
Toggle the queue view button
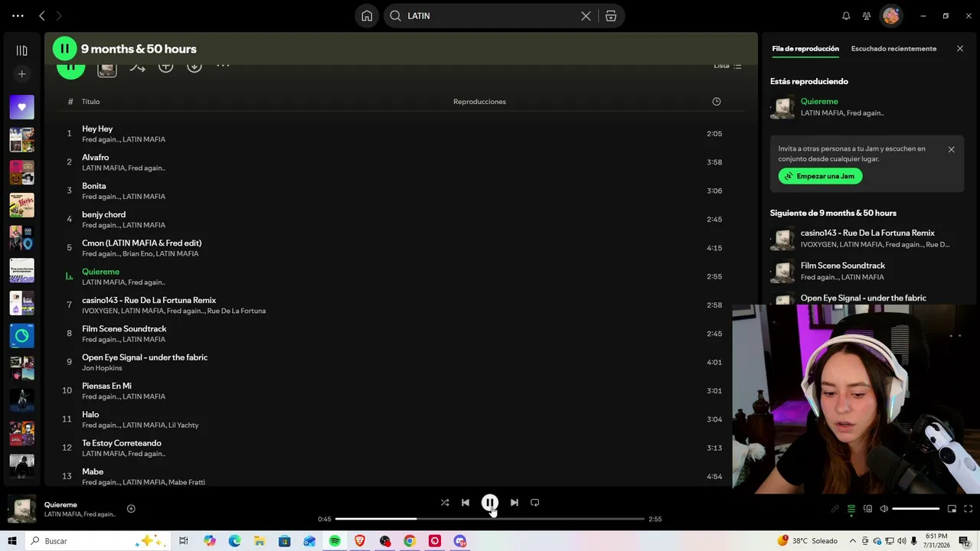coord(851,509)
